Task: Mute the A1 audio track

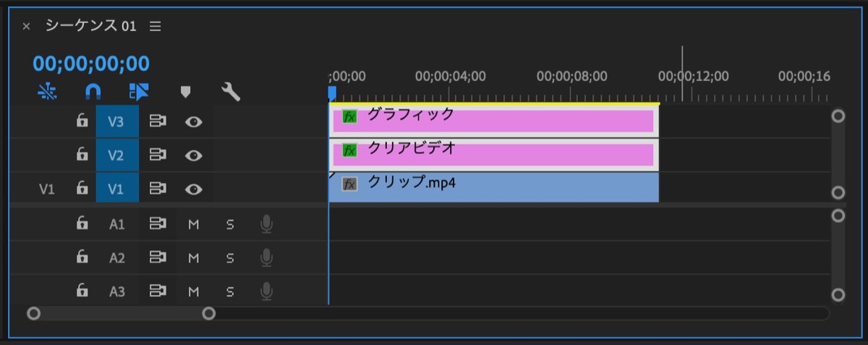Action: pos(193,224)
